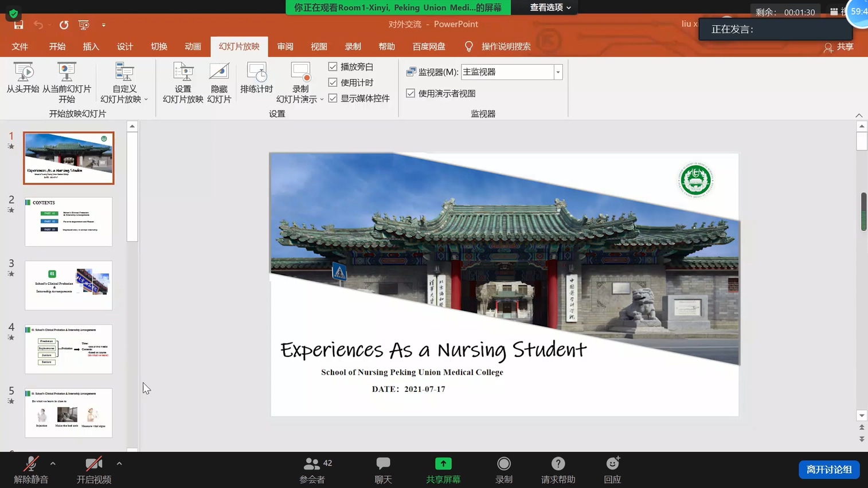Screen dimensions: 868x488
Task: Click the 离开讨论组 button
Action: point(828,470)
